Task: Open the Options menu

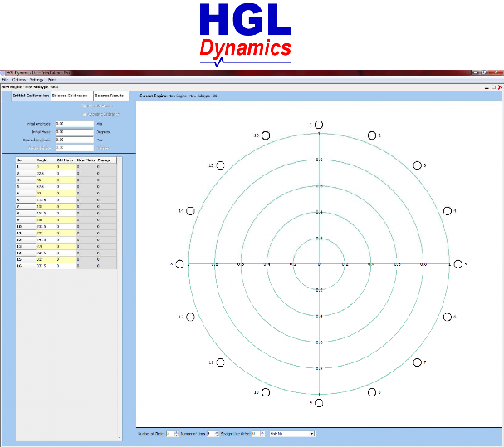Action: [x=18, y=80]
